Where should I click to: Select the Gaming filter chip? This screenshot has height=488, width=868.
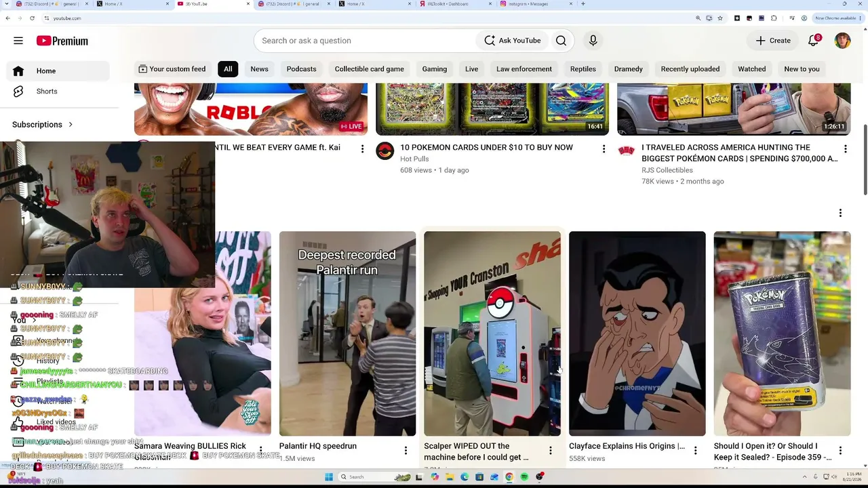435,69
